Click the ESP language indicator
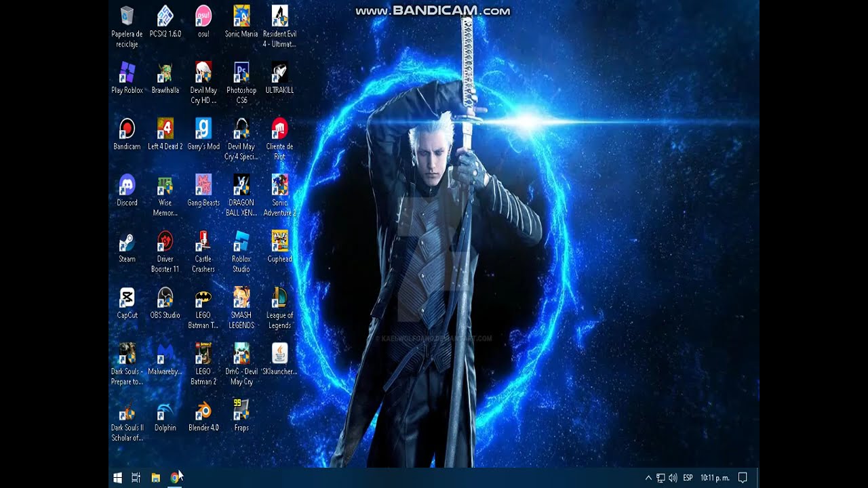868x488 pixels. coord(688,478)
